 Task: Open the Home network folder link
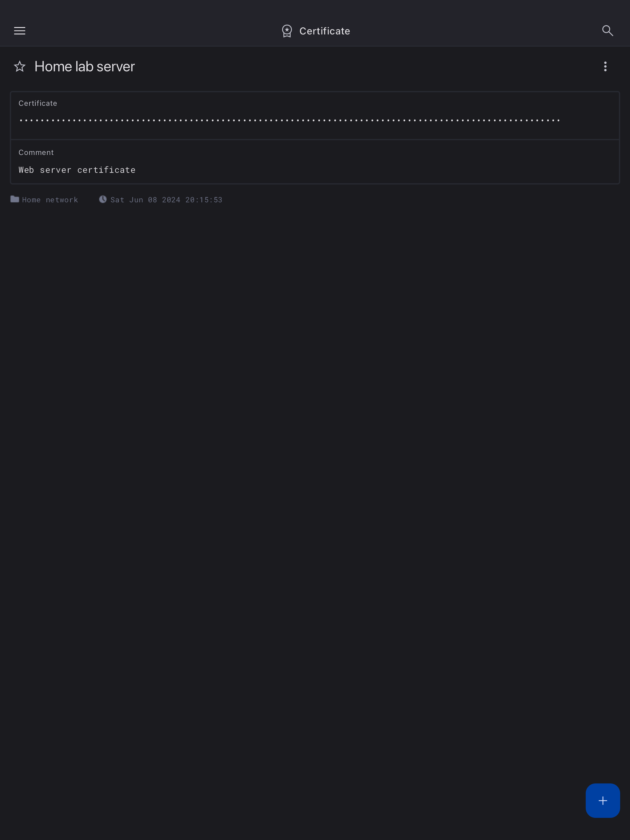click(50, 200)
